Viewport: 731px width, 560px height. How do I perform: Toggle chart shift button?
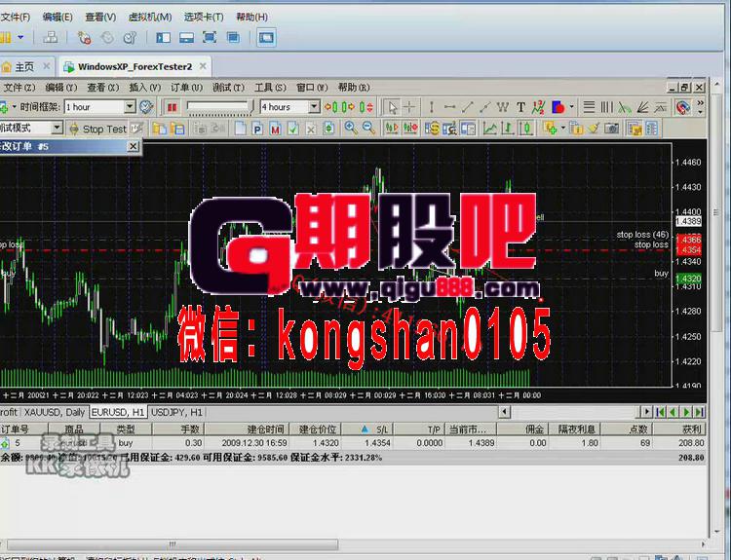[392, 129]
